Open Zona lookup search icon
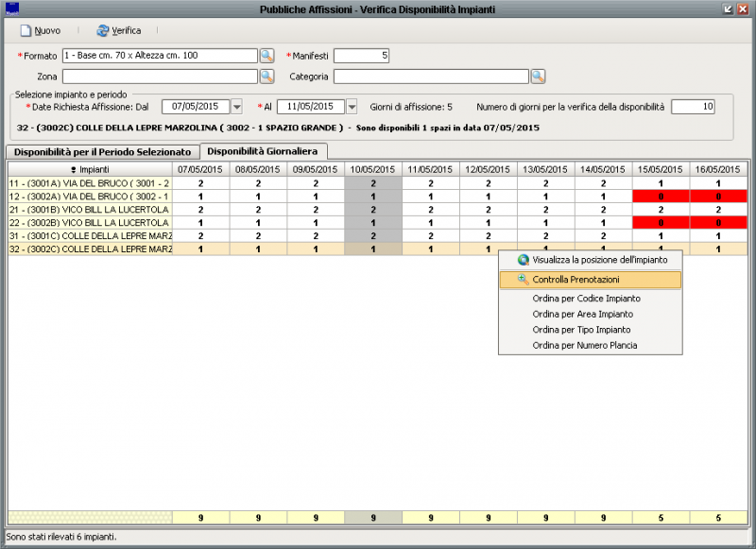 [266, 77]
